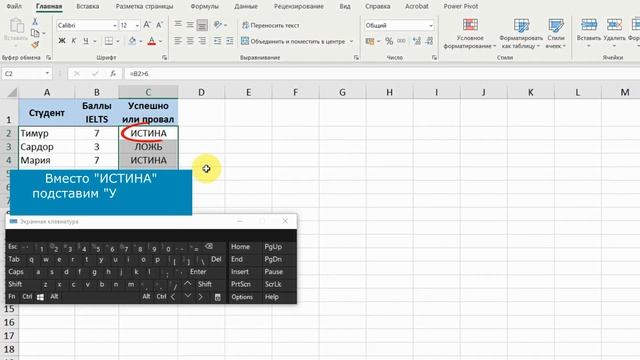
Task: Click the formula cancel X icon
Action: (77, 73)
